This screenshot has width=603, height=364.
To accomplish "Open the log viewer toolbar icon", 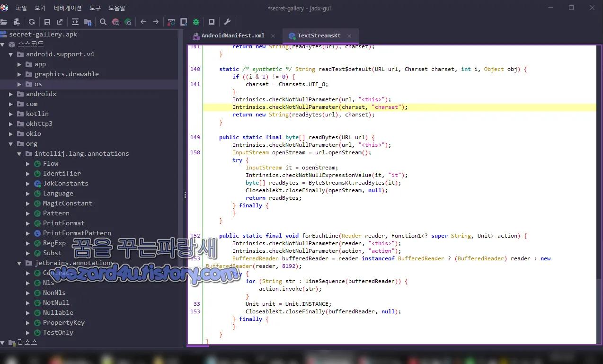I will point(212,22).
